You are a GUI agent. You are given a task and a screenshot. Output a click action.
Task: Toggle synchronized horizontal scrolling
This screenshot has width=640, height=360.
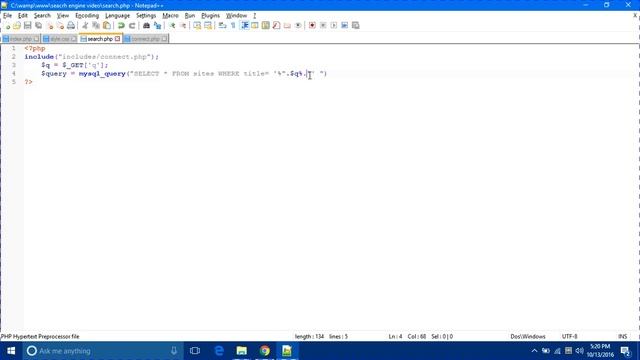[x=208, y=26]
